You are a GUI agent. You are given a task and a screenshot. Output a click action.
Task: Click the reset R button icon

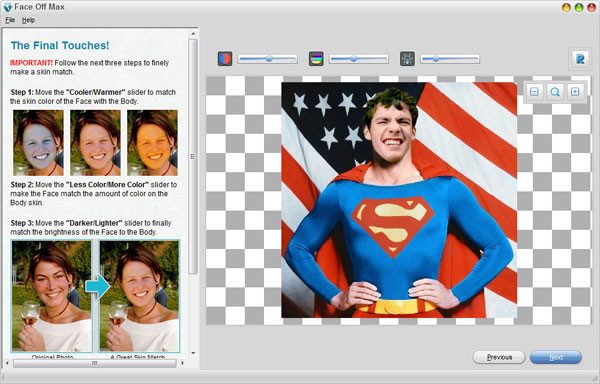[x=580, y=59]
